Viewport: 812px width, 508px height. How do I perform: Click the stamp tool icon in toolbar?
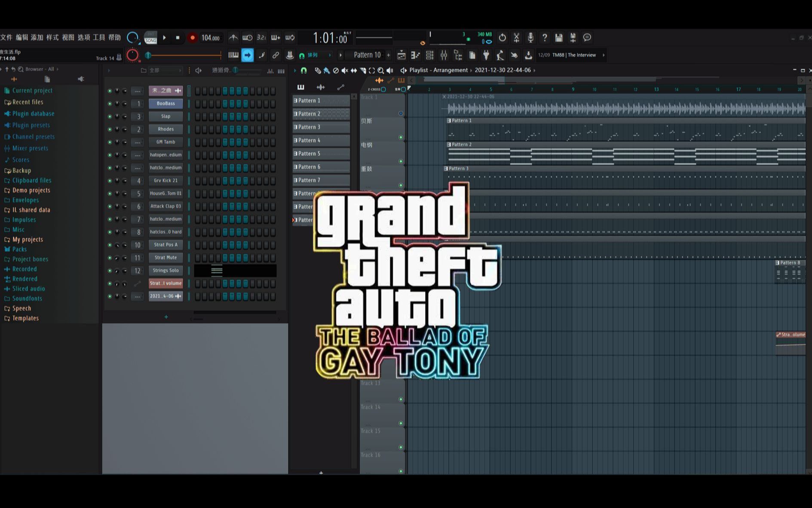click(290, 55)
